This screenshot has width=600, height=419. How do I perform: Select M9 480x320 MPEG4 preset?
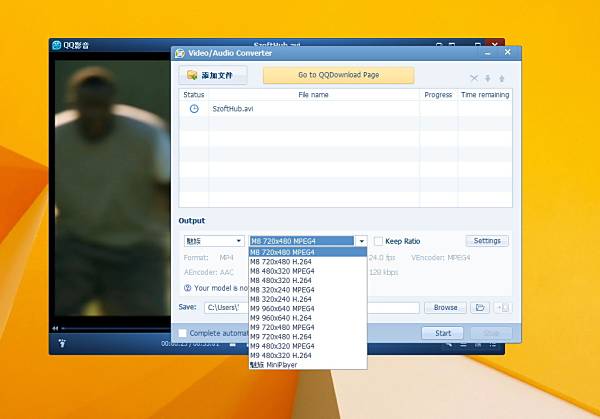pos(308,346)
